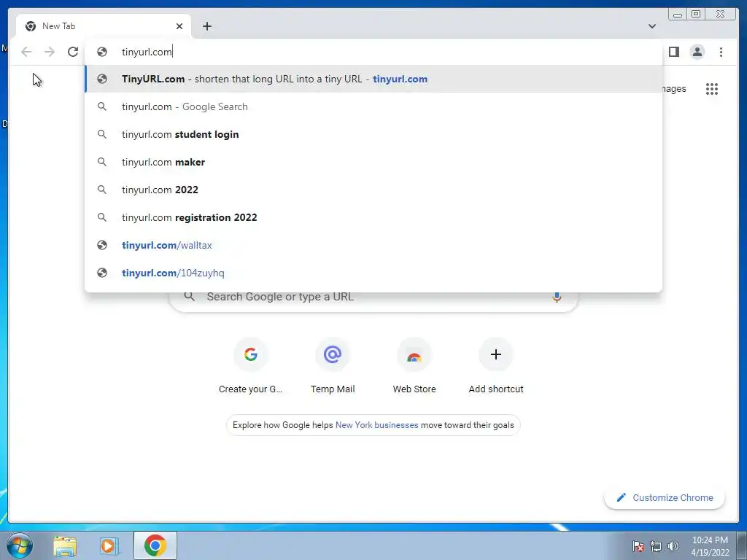Click the Add shortcut tile
The image size is (747, 560).
click(x=496, y=366)
